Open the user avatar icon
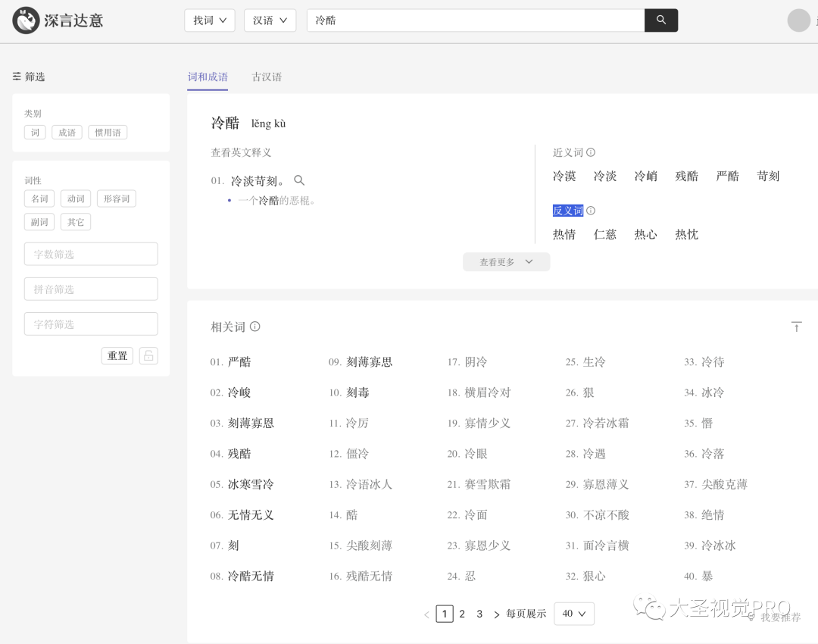Screen dimensions: 818x644 point(798,20)
